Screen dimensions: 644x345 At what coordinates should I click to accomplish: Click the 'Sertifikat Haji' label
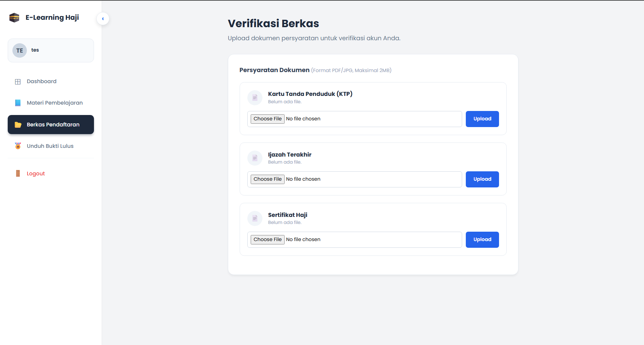288,215
